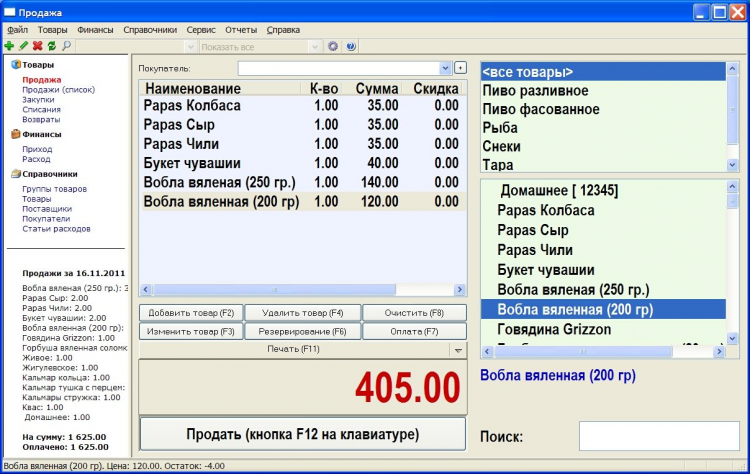Open the Сервис menu
This screenshot has height=474, width=750.
[x=201, y=30]
